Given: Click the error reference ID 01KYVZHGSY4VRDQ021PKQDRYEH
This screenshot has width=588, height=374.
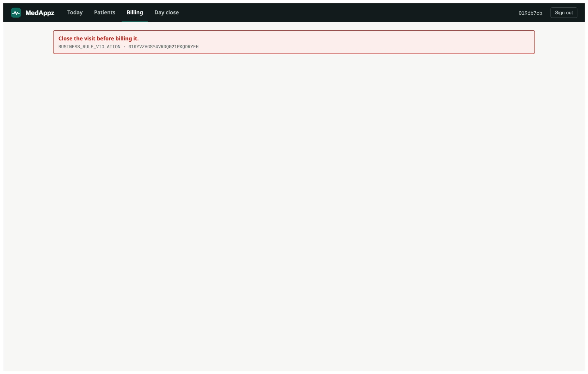Looking at the screenshot, I should tap(163, 47).
